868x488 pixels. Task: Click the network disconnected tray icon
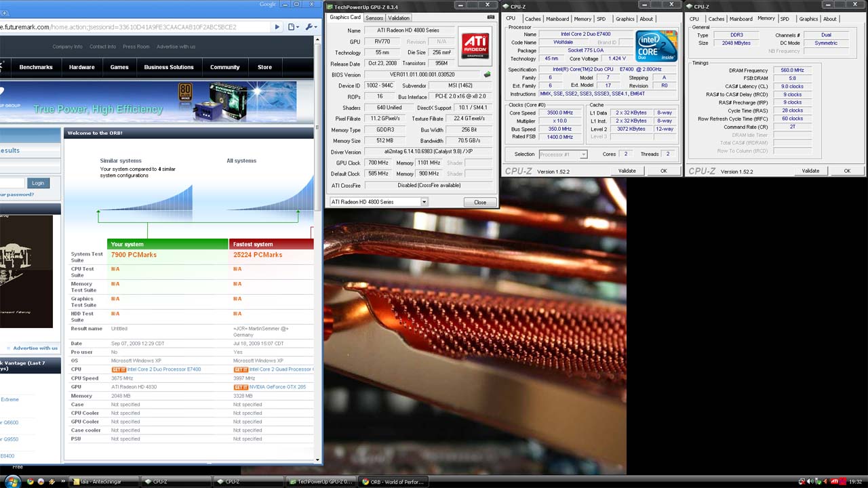(802, 482)
